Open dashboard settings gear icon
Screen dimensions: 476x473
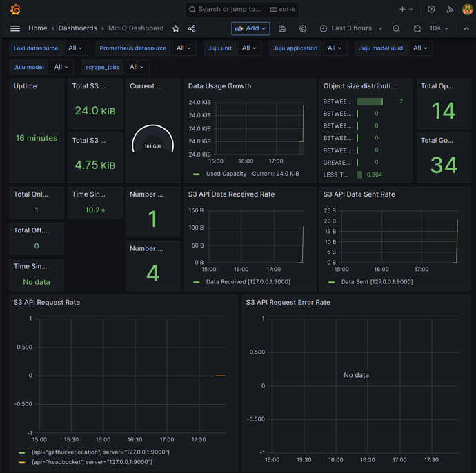303,28
